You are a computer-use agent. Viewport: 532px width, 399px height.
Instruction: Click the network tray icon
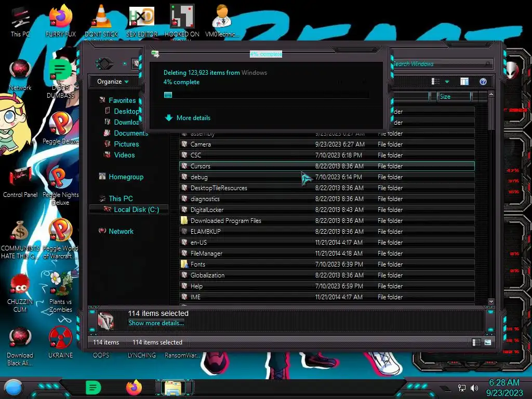462,388
